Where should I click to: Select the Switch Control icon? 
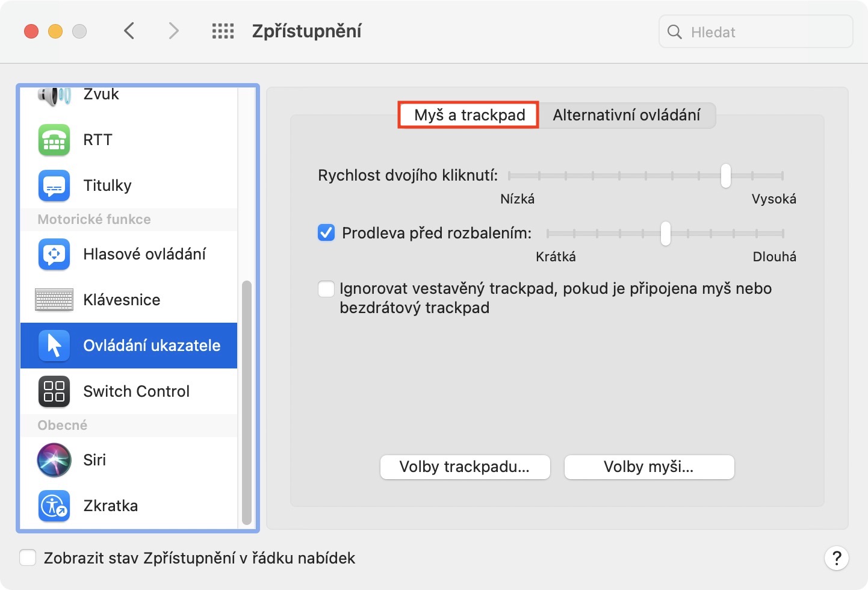[54, 391]
